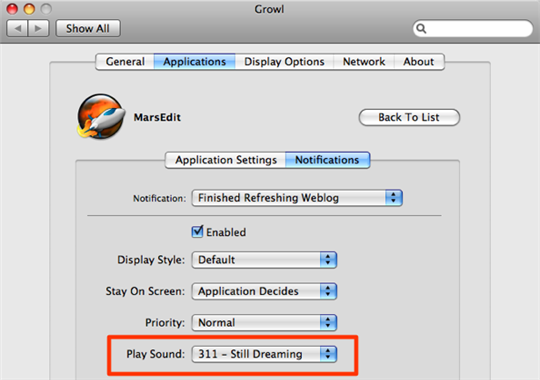Close the Growl window with the red button
This screenshot has height=380, width=540.
[x=12, y=9]
